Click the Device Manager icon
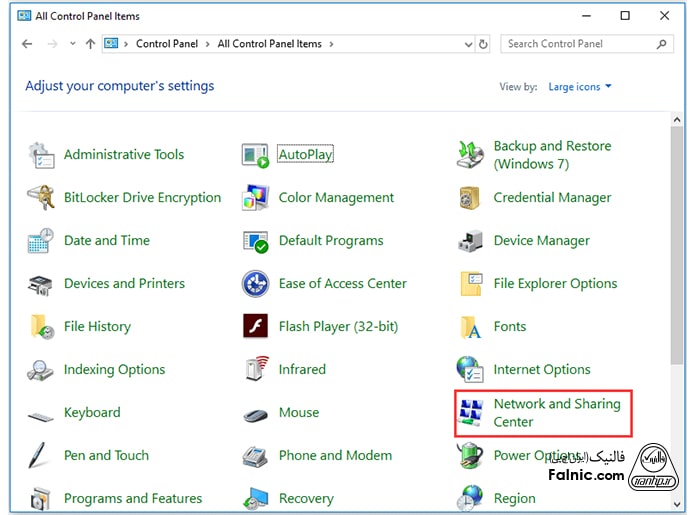Screen dimensions: 694x515 (470, 241)
